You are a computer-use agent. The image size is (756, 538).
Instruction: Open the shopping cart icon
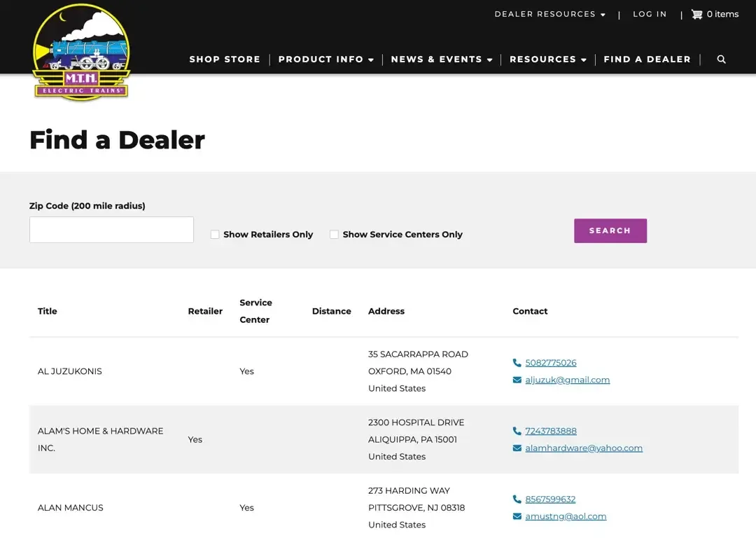click(696, 14)
